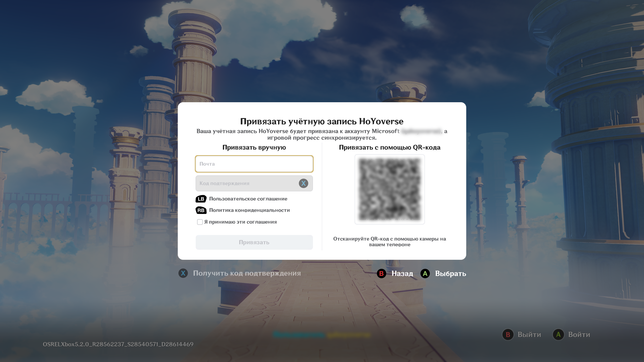Click the red B icon beside Назад
The width and height of the screenshot is (644, 362).
click(382, 274)
